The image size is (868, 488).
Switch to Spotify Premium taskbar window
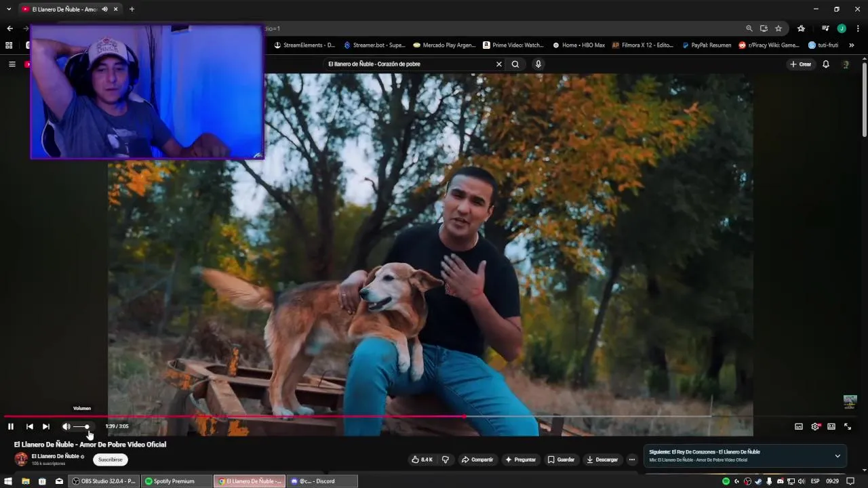coord(176,481)
